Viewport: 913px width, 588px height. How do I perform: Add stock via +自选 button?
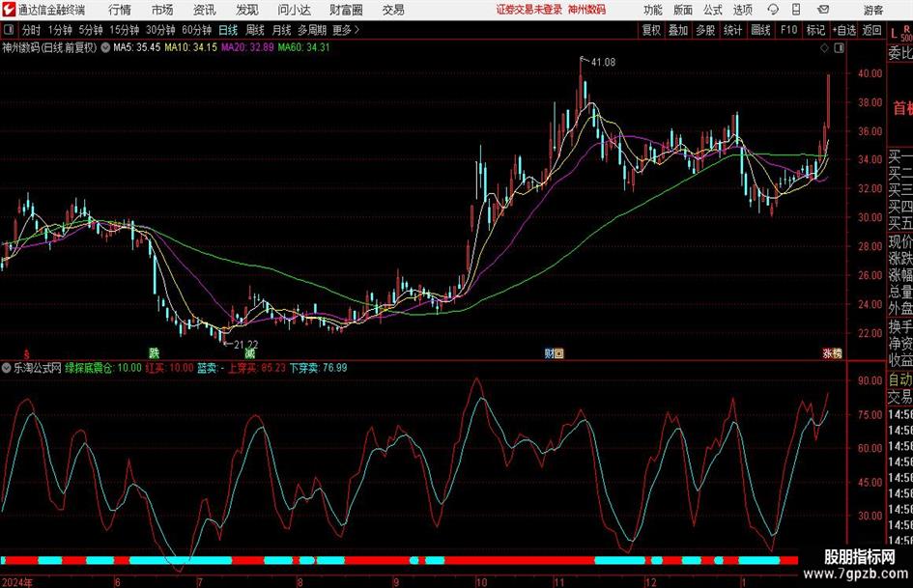click(844, 30)
